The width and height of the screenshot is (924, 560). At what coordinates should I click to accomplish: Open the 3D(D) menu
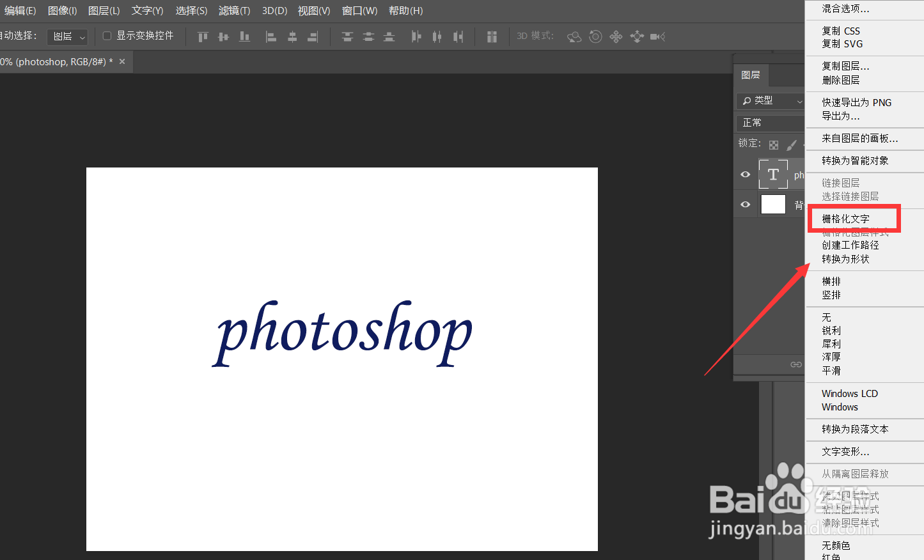coord(274,11)
